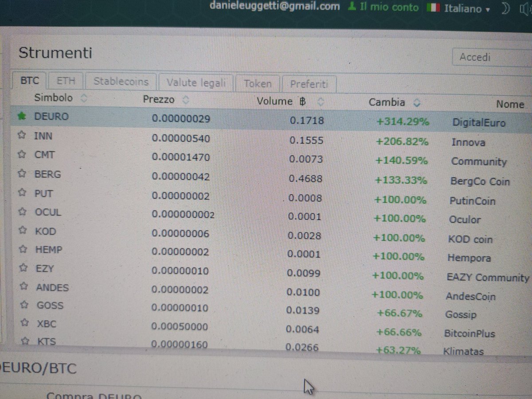The height and width of the screenshot is (399, 532).
Task: Click the PutinCoin name
Action: (x=473, y=201)
